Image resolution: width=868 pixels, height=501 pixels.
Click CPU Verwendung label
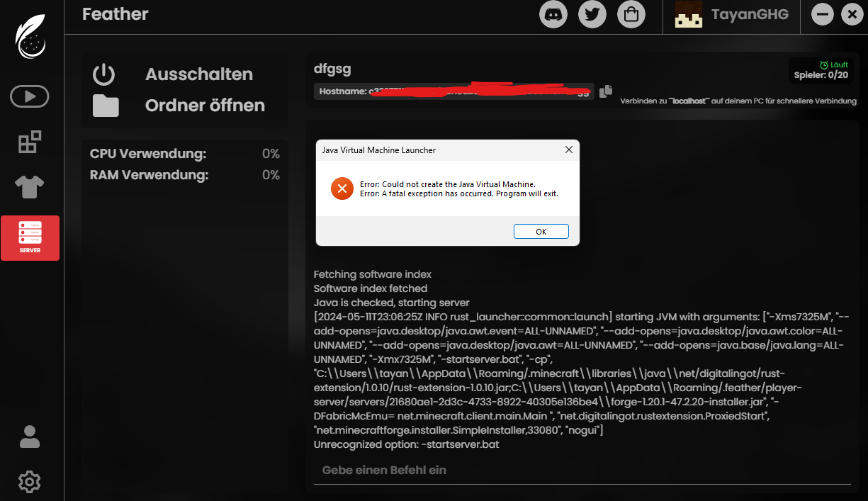click(x=148, y=154)
